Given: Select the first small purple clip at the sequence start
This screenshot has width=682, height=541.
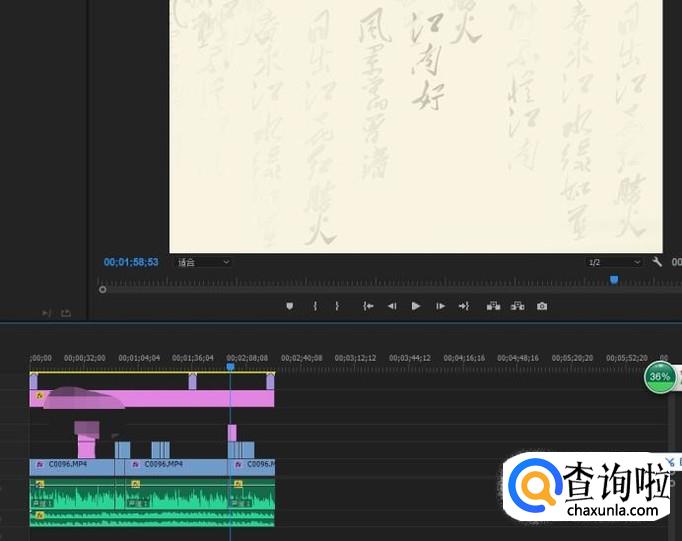Looking at the screenshot, I should [33, 381].
